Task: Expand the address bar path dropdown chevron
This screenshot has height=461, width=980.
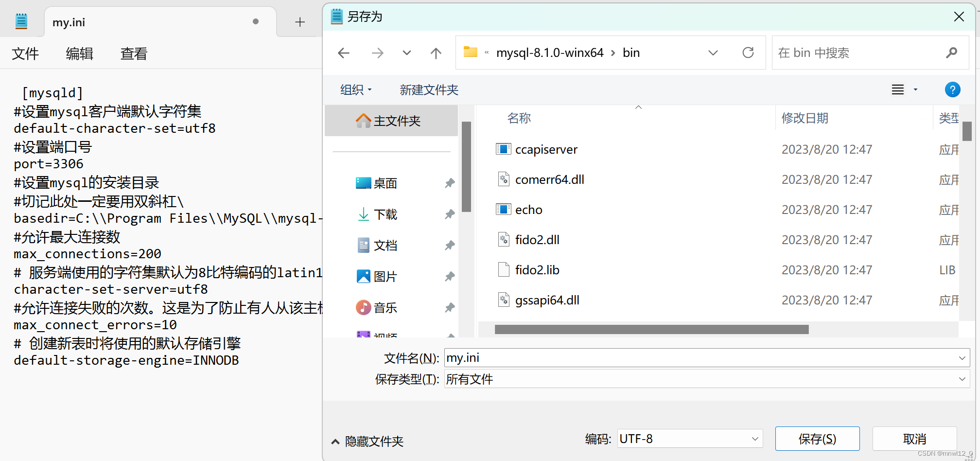Action: 713,53
